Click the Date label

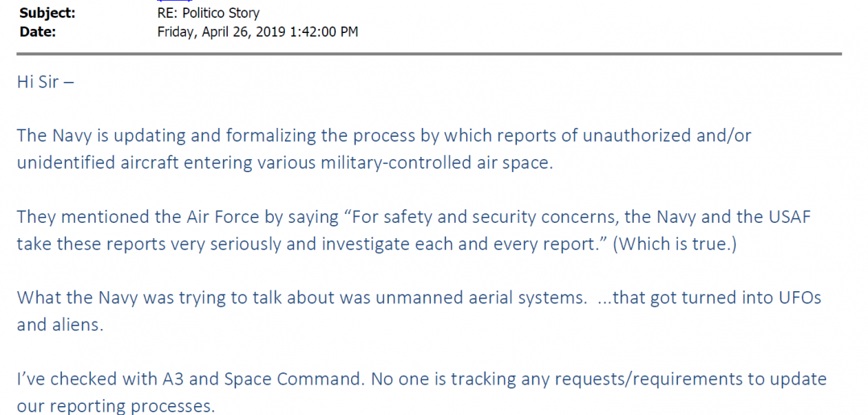38,32
